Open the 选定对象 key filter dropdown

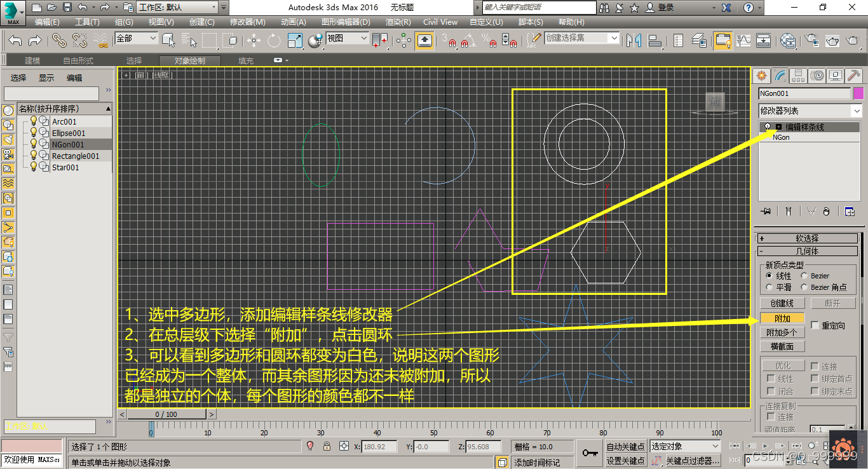pos(684,447)
